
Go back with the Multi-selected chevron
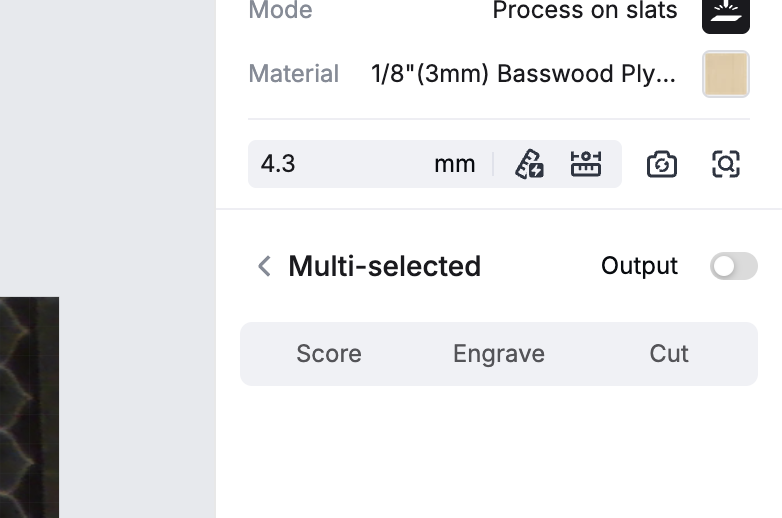(264, 266)
